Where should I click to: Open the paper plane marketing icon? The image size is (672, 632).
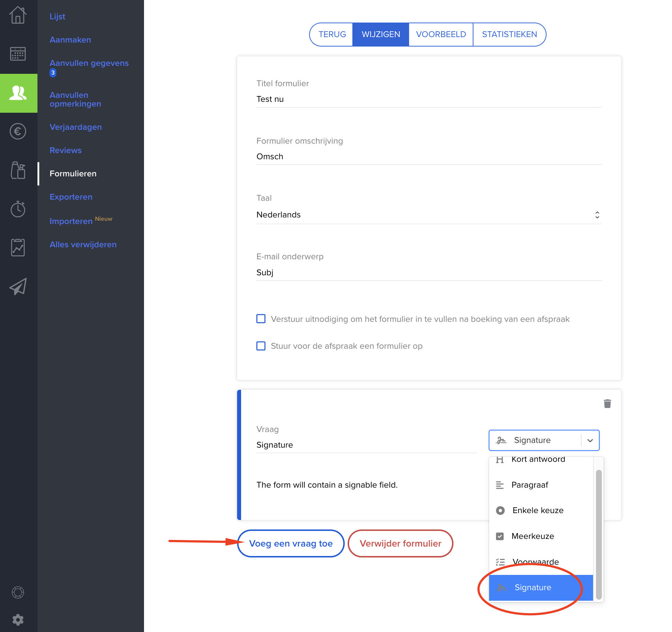point(18,287)
